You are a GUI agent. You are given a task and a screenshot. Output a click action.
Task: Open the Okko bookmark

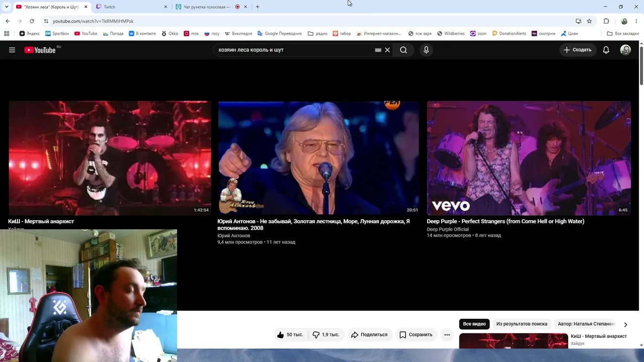coord(170,34)
